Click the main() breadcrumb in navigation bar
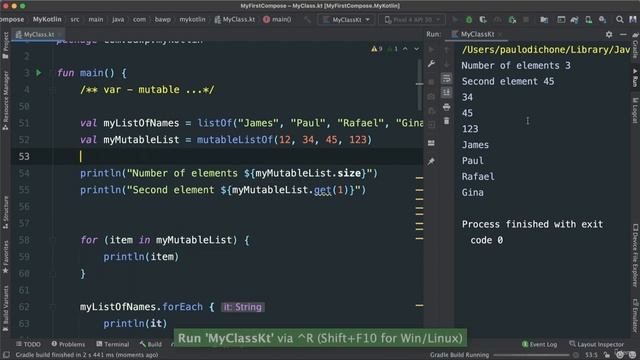640x360 pixels. pos(277,19)
